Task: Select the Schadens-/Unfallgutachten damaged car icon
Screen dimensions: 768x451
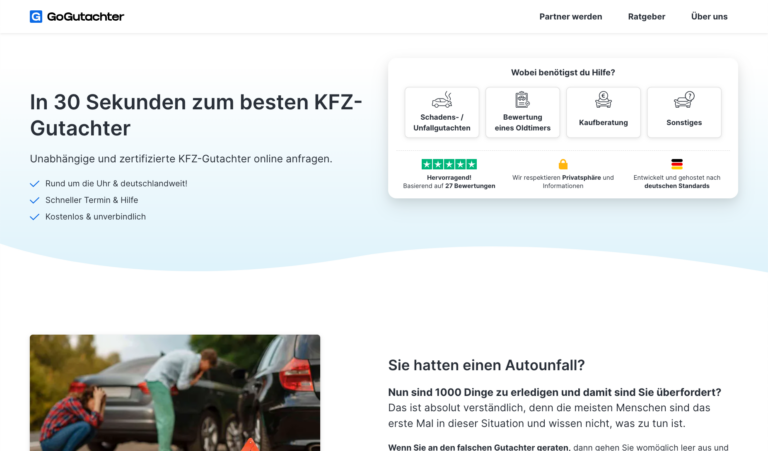Action: pos(442,100)
